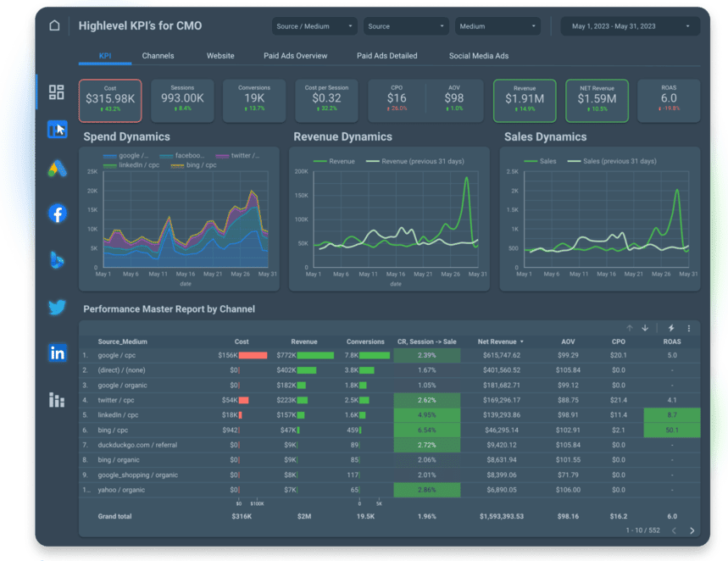The height and width of the screenshot is (561, 728).
Task: Click the Cost per Session $0.32 scorecard
Action: (326, 101)
